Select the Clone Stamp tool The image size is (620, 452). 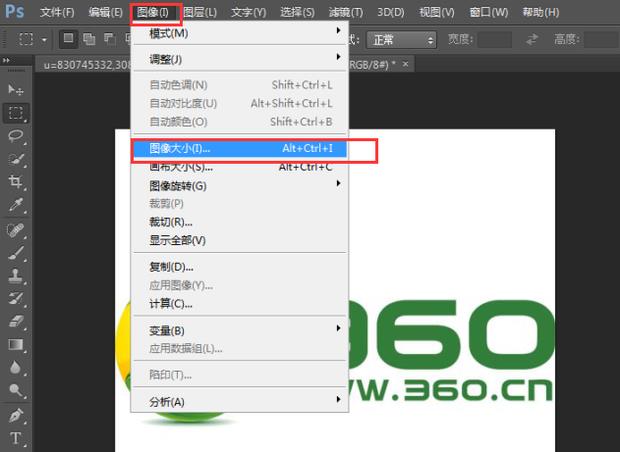[16, 276]
